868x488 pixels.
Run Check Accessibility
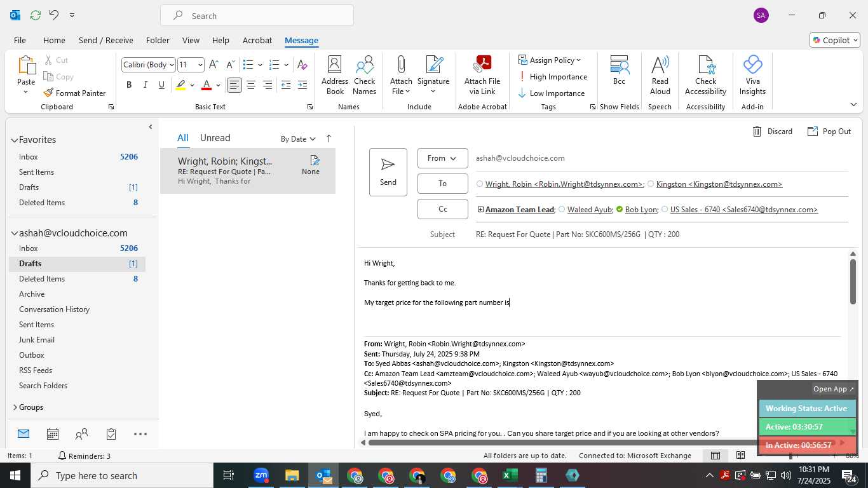705,76
